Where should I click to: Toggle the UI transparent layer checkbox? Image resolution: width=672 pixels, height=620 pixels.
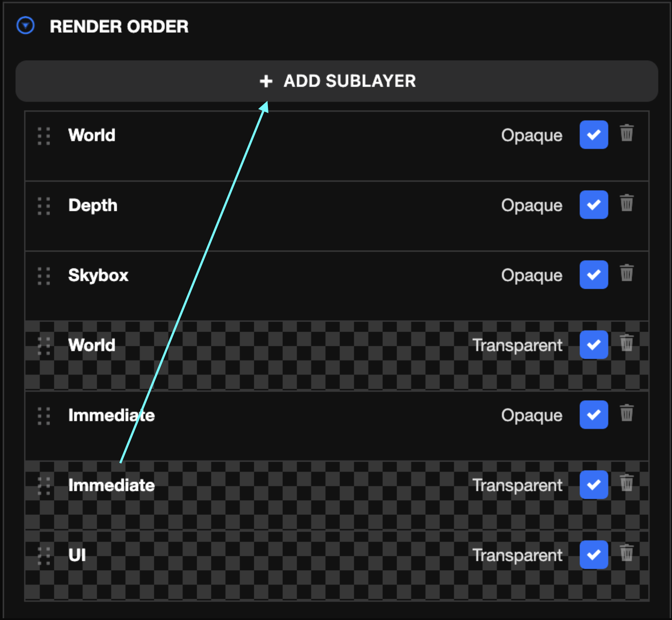point(594,555)
